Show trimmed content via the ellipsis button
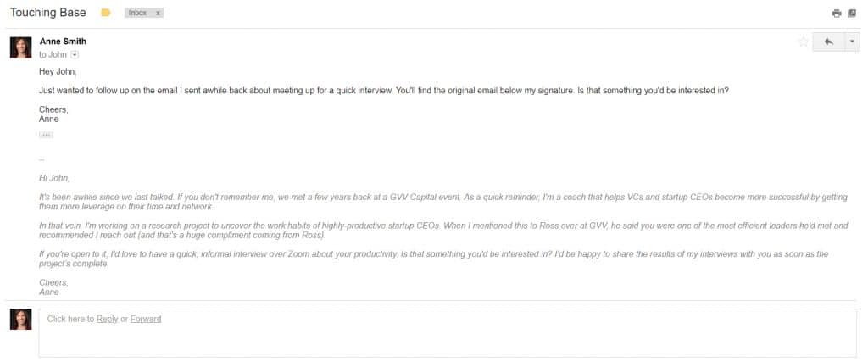This screenshot has height=362, width=868. pyautogui.click(x=46, y=135)
